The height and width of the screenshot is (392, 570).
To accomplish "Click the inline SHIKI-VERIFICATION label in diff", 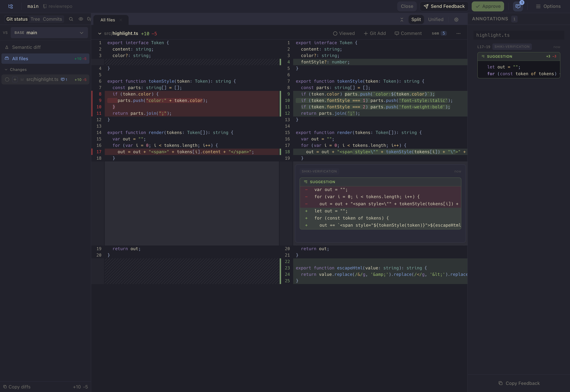I will (319, 171).
